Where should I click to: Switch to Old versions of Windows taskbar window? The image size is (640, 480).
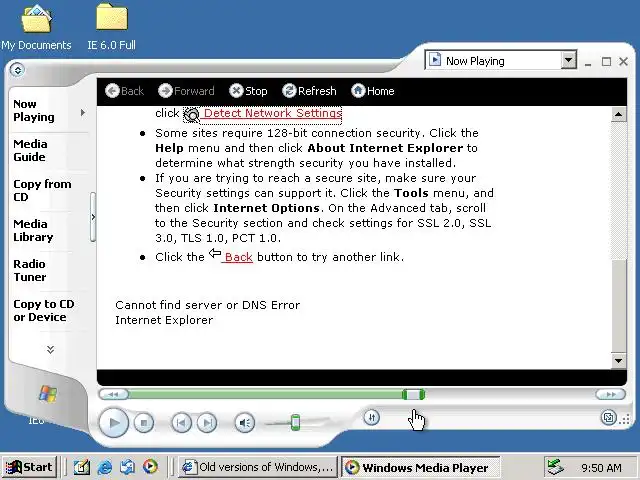point(258,467)
